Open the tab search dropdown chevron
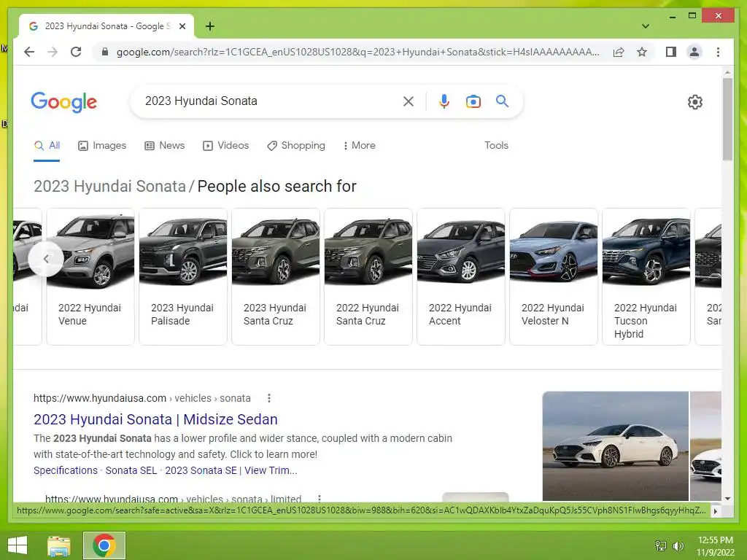747x560 pixels. [645, 26]
